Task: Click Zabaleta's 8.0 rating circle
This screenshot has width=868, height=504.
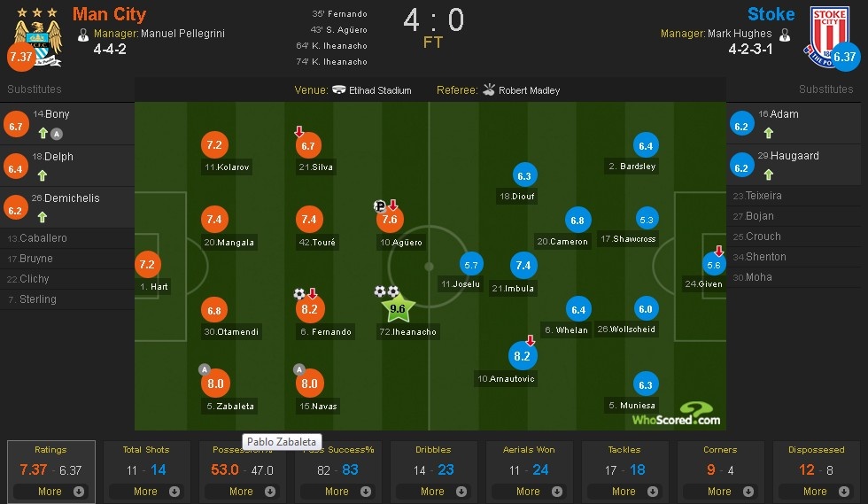Action: click(x=214, y=384)
